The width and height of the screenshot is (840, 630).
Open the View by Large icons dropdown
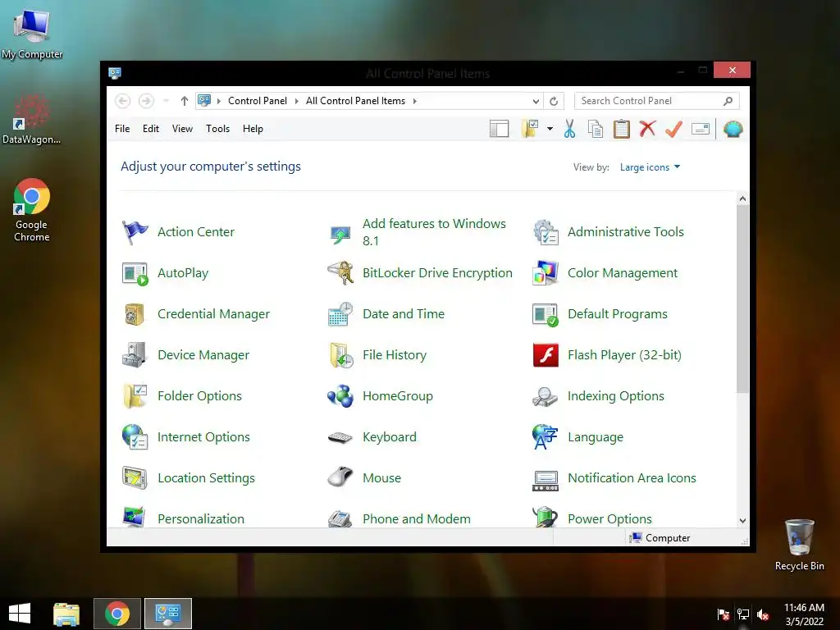pyautogui.click(x=650, y=167)
